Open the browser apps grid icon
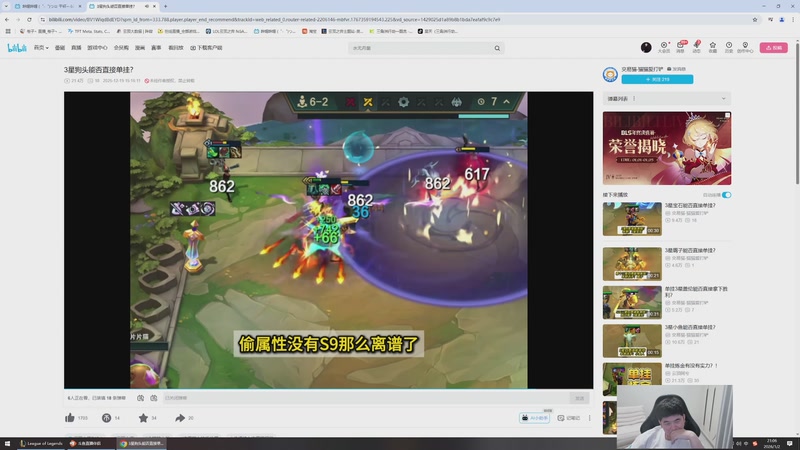The width and height of the screenshot is (800, 450). point(8,31)
